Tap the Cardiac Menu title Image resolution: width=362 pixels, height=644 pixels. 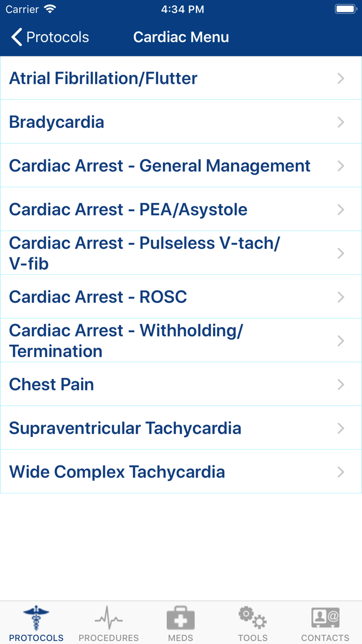pyautogui.click(x=181, y=37)
